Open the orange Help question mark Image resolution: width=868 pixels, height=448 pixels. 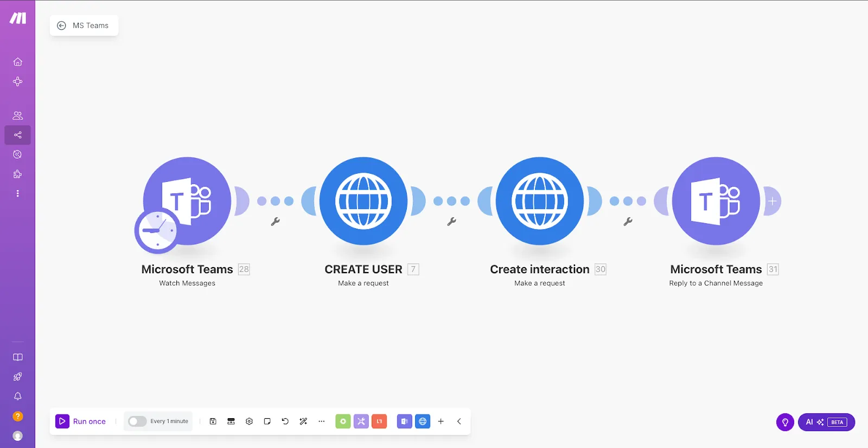(x=17, y=416)
